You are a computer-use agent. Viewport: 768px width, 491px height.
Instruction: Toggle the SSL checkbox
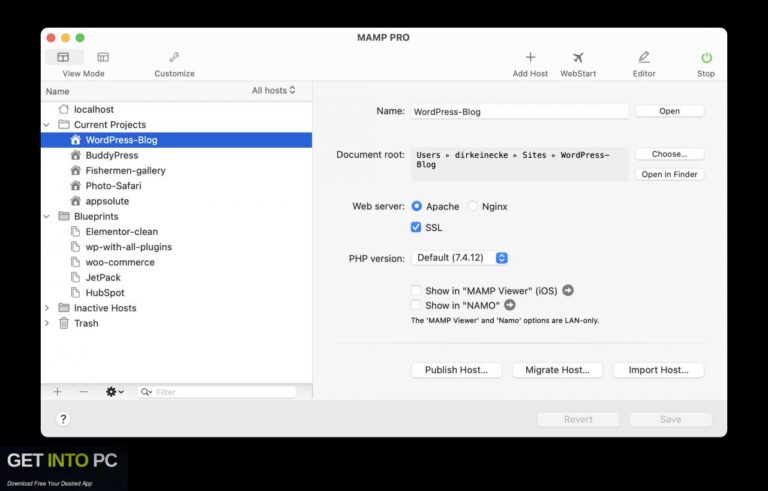coord(416,227)
